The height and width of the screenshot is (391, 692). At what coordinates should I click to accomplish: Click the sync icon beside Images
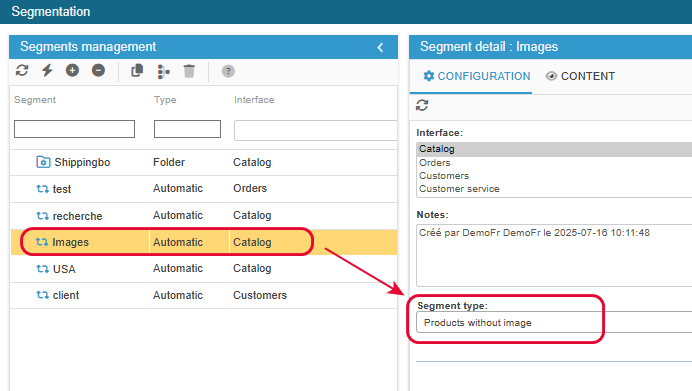(42, 242)
